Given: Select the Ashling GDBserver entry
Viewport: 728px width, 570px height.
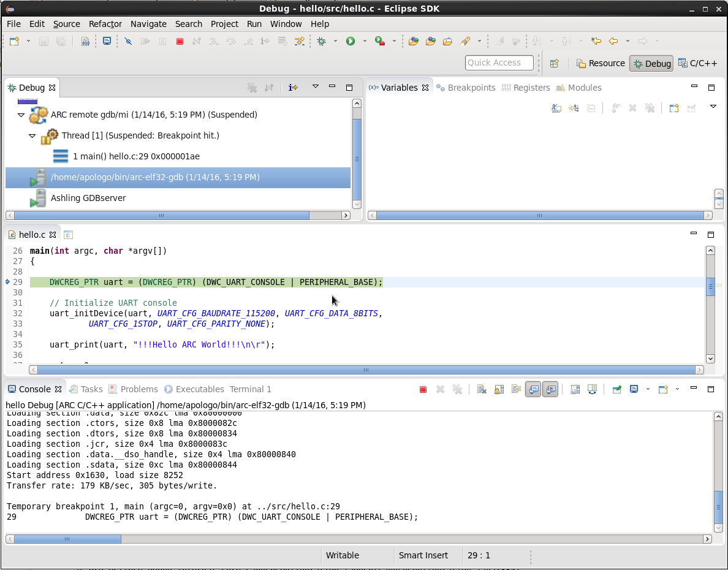Looking at the screenshot, I should point(88,198).
